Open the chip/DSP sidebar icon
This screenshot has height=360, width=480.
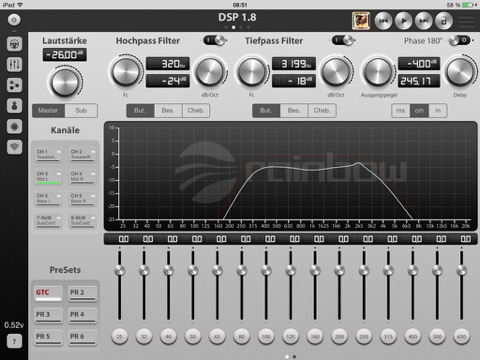point(14,126)
